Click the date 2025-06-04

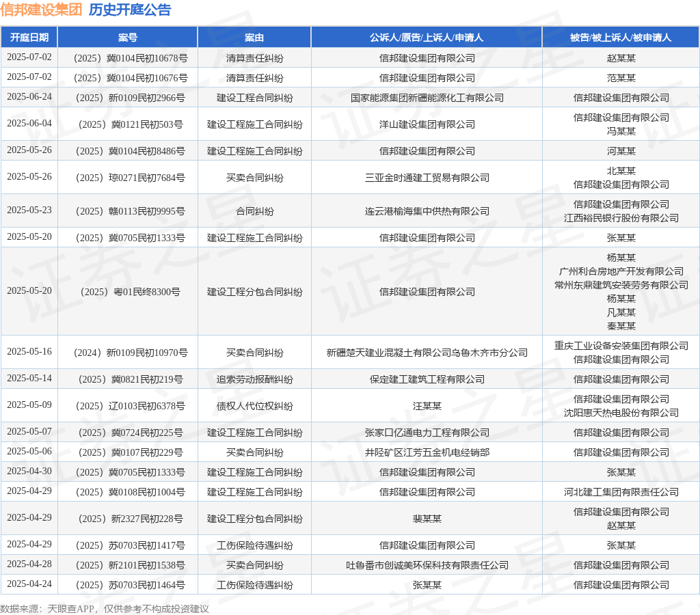pos(29,123)
